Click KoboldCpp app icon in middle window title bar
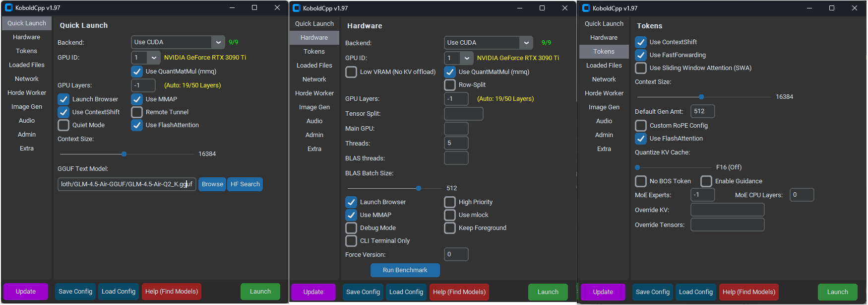This screenshot has width=868, height=305. tap(297, 8)
